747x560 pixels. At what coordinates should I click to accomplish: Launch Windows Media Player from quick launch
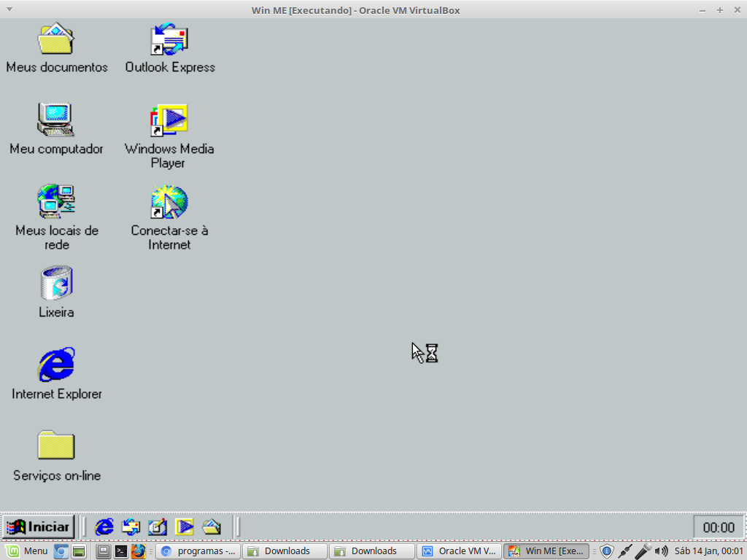[x=185, y=527]
